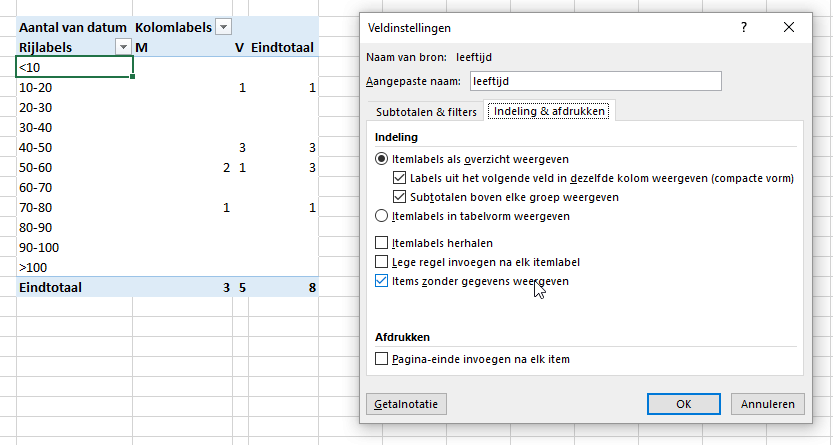833x445 pixels.
Task: Close the Veldinstellingen dialog
Action: coord(790,28)
